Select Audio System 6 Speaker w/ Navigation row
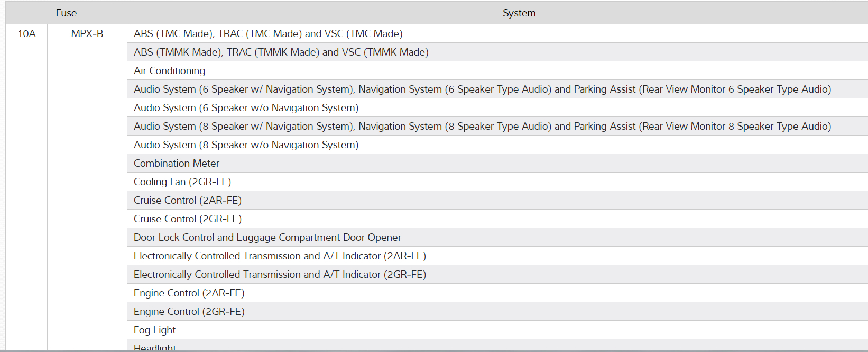868x352 pixels. point(482,89)
